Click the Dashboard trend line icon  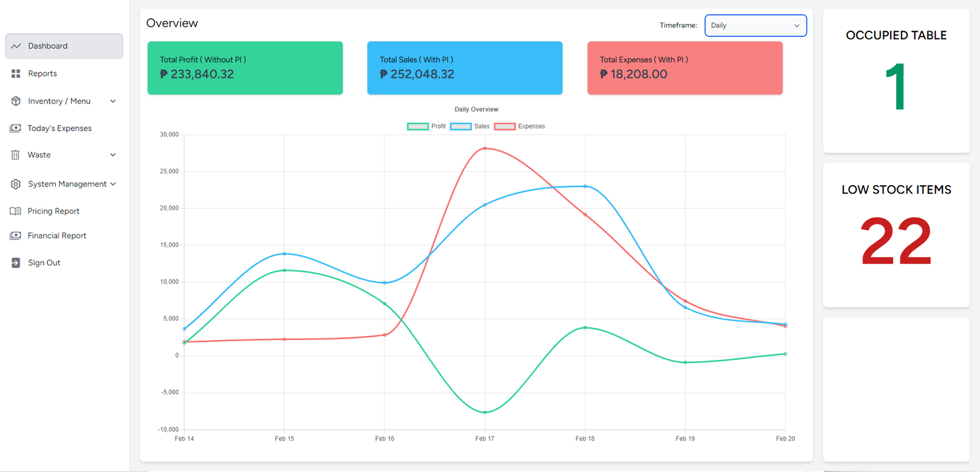click(x=16, y=46)
